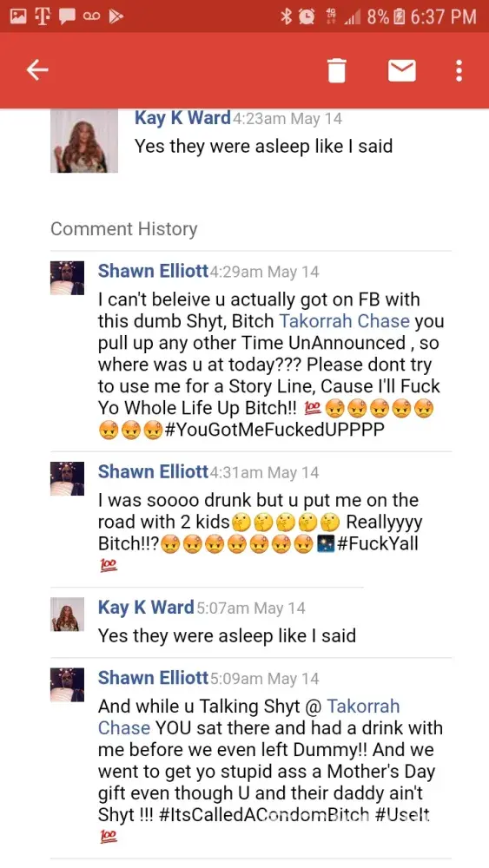
Task: Tap the alarm clock status icon
Action: [x=307, y=16]
